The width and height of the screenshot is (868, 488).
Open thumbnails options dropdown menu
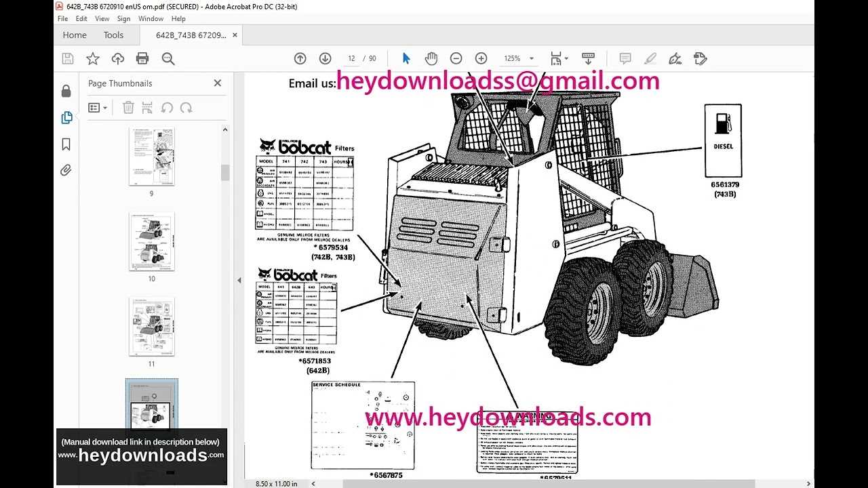click(98, 107)
